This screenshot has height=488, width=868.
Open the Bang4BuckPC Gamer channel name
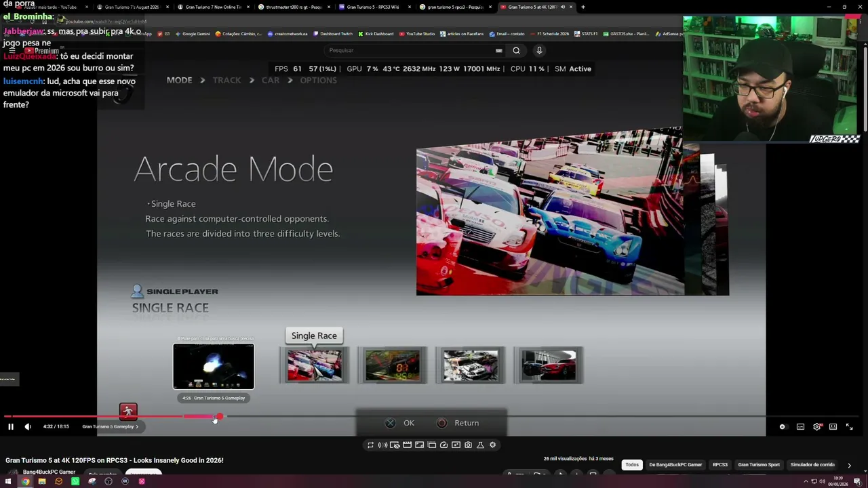click(x=49, y=472)
